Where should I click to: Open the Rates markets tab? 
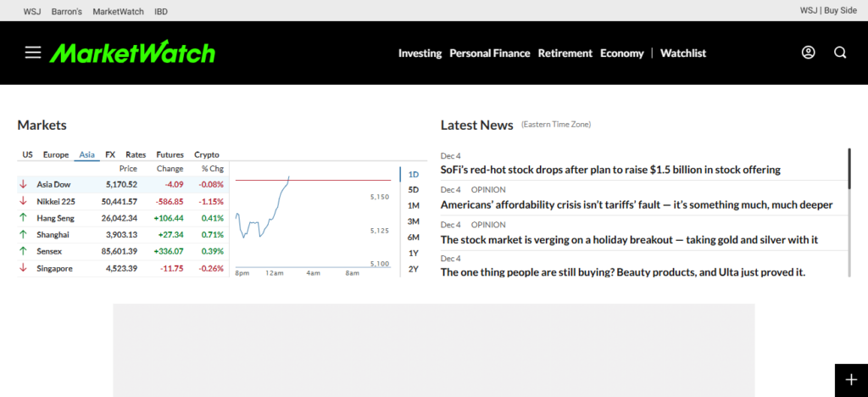(x=136, y=154)
